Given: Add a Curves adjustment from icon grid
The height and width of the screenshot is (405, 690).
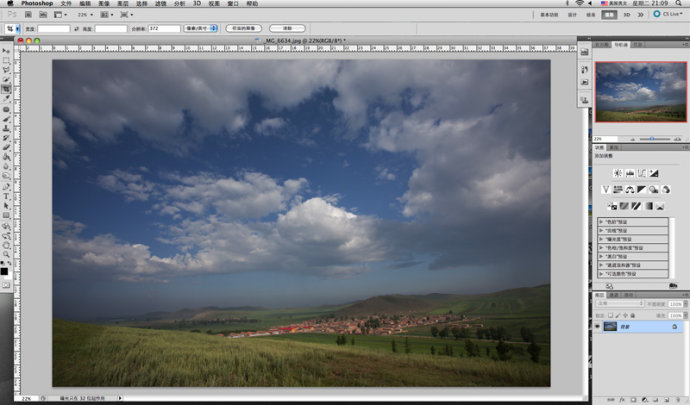Looking at the screenshot, I should coord(642,173).
